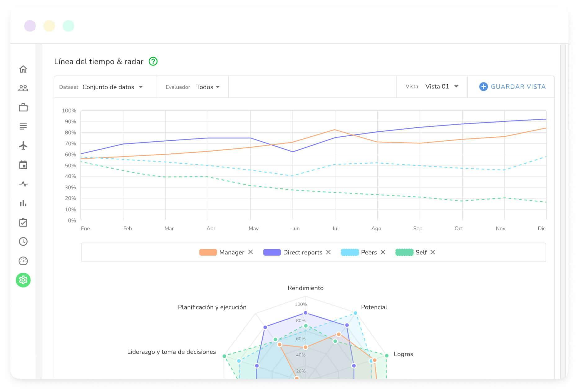Open the help icon next to the title
The width and height of the screenshot is (578, 392).
pyautogui.click(x=153, y=61)
